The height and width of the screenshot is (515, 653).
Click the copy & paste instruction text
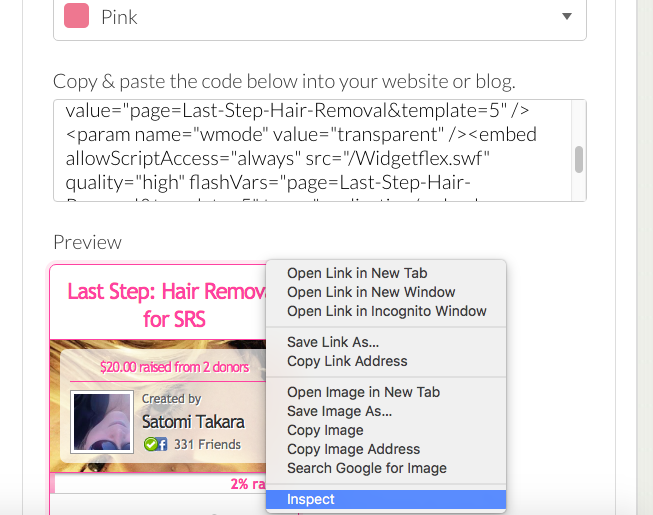284,81
